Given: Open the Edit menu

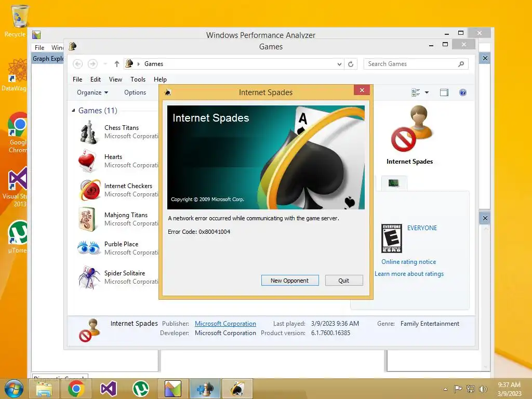Looking at the screenshot, I should [96, 79].
